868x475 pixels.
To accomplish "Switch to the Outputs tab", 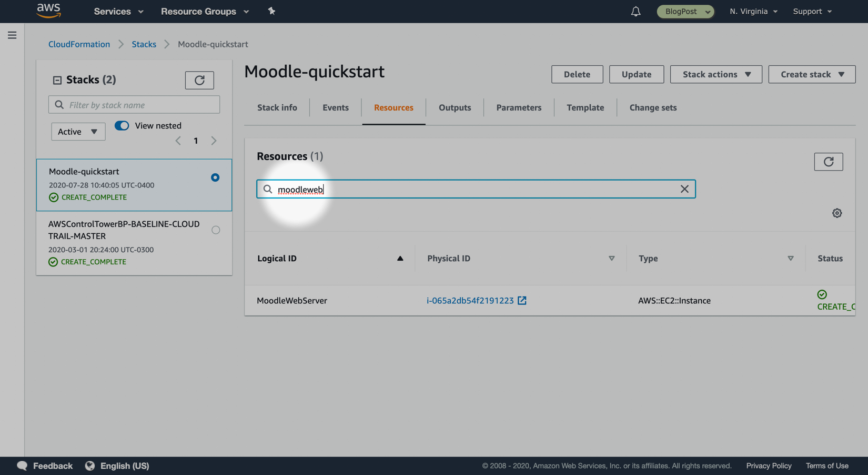I will (x=455, y=107).
